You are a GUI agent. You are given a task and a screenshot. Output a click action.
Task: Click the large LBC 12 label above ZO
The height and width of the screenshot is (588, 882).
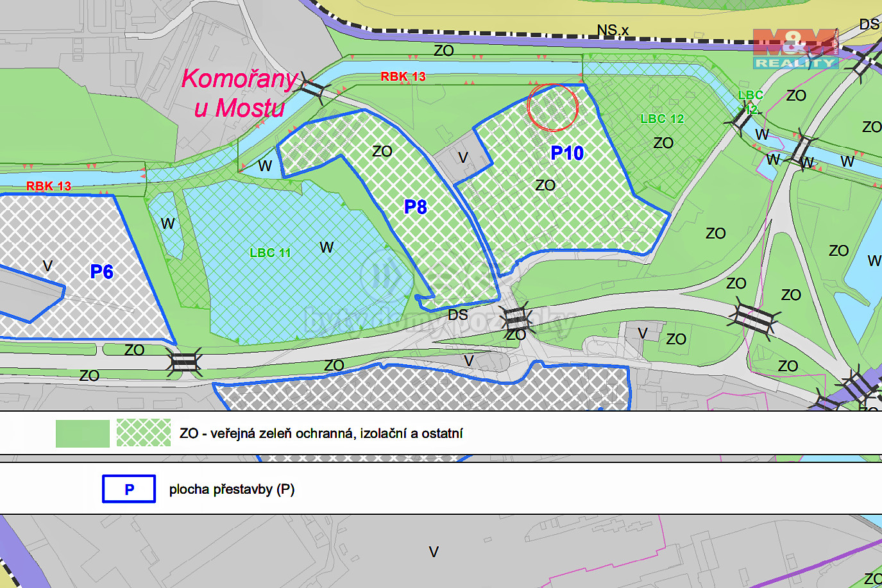pos(662,119)
